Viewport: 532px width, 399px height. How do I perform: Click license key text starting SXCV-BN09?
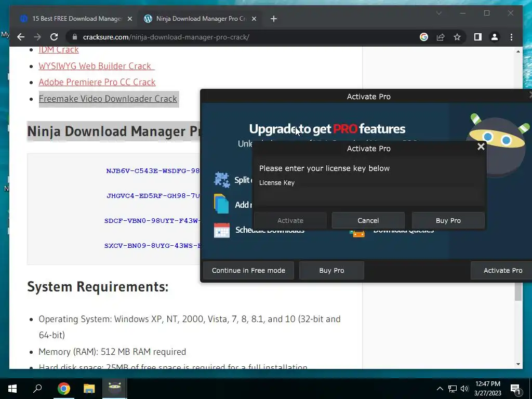coord(152,245)
